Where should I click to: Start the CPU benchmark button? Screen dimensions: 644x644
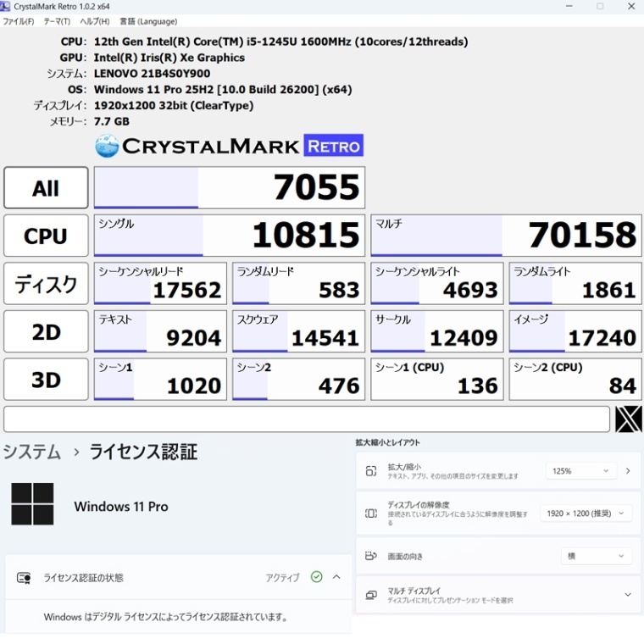[46, 236]
